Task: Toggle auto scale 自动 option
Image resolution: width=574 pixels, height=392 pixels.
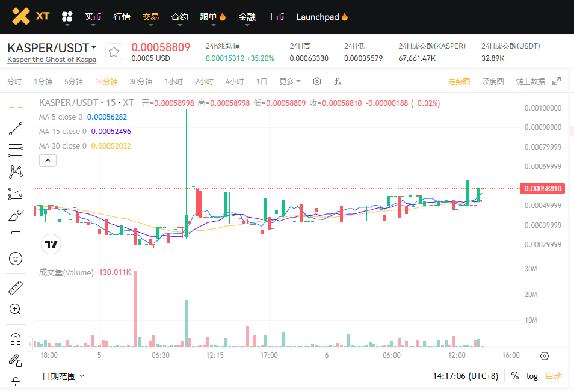Action: (x=553, y=376)
